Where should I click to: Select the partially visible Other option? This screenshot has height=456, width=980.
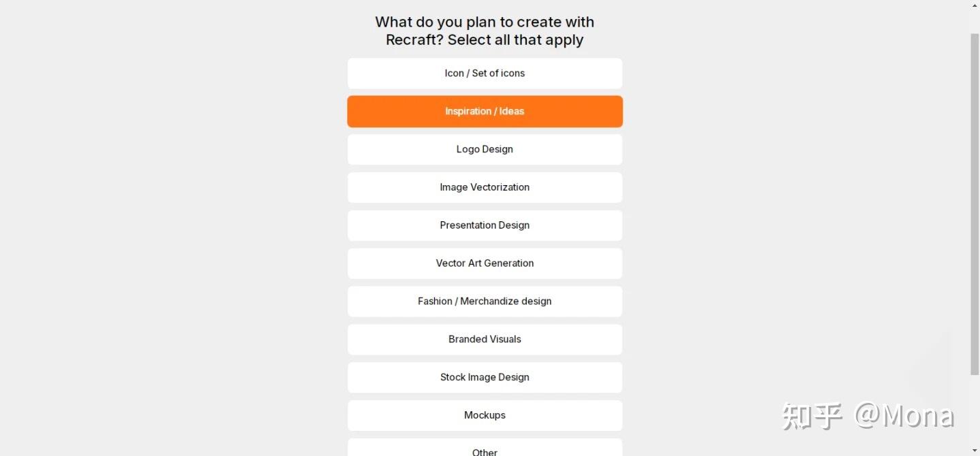coord(485,449)
